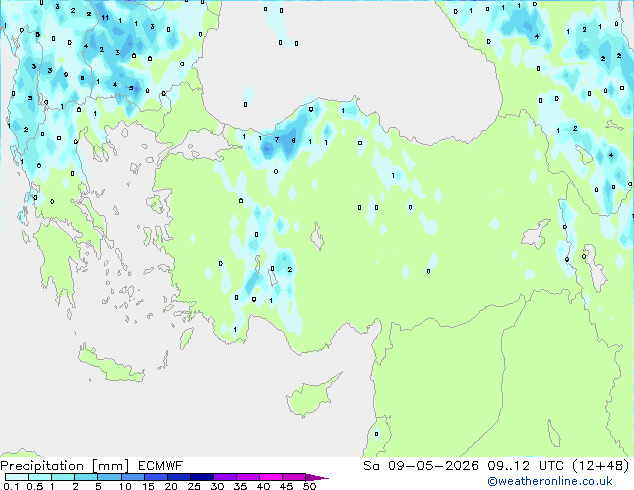Viewport: 634px width, 490px height.
Task: Click the '50' legend scale label
Action: 309,486
